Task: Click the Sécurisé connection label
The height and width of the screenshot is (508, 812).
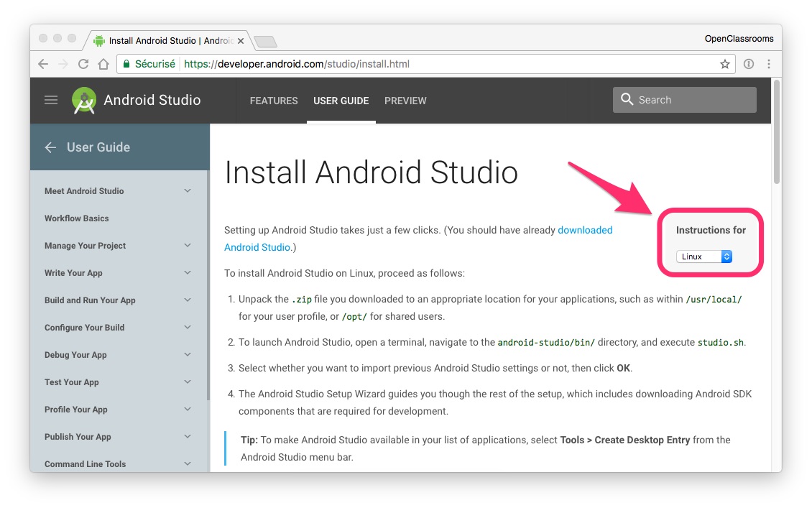Action: (154, 64)
